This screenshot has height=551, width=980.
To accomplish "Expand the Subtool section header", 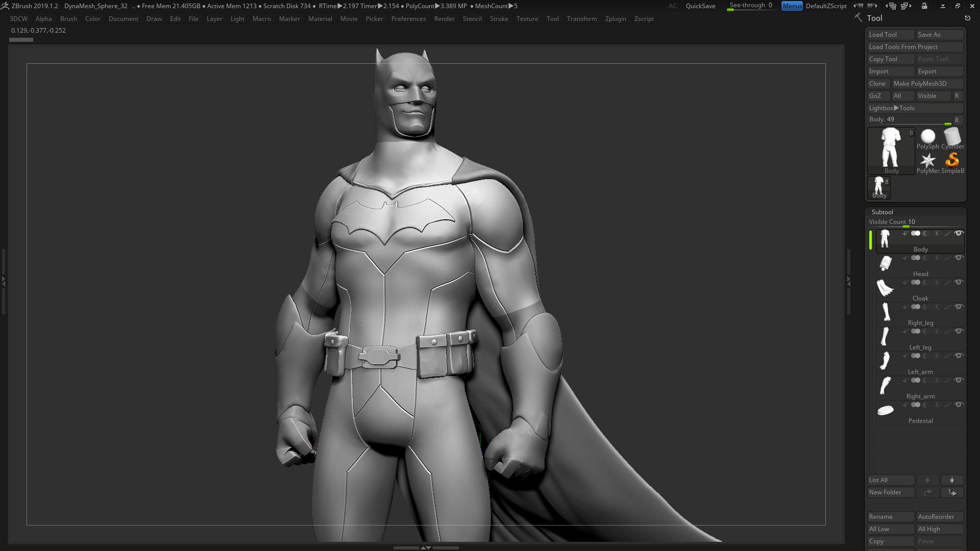I will coord(882,212).
